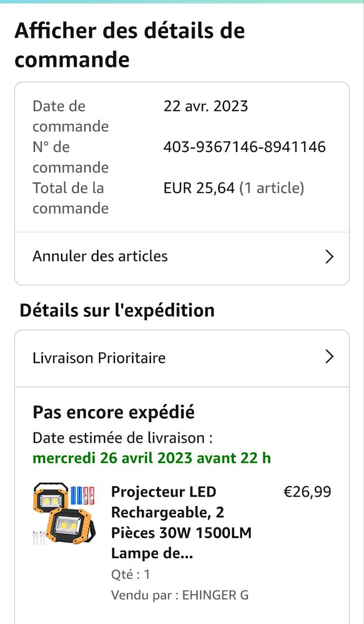Open the seller EHINGER G line

(180, 595)
